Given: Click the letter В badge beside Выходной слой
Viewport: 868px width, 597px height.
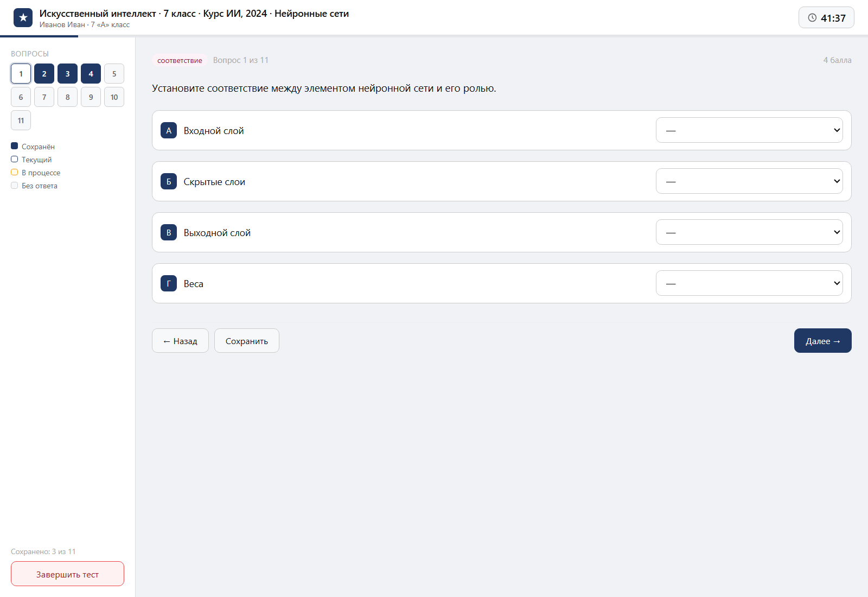Looking at the screenshot, I should (x=169, y=232).
